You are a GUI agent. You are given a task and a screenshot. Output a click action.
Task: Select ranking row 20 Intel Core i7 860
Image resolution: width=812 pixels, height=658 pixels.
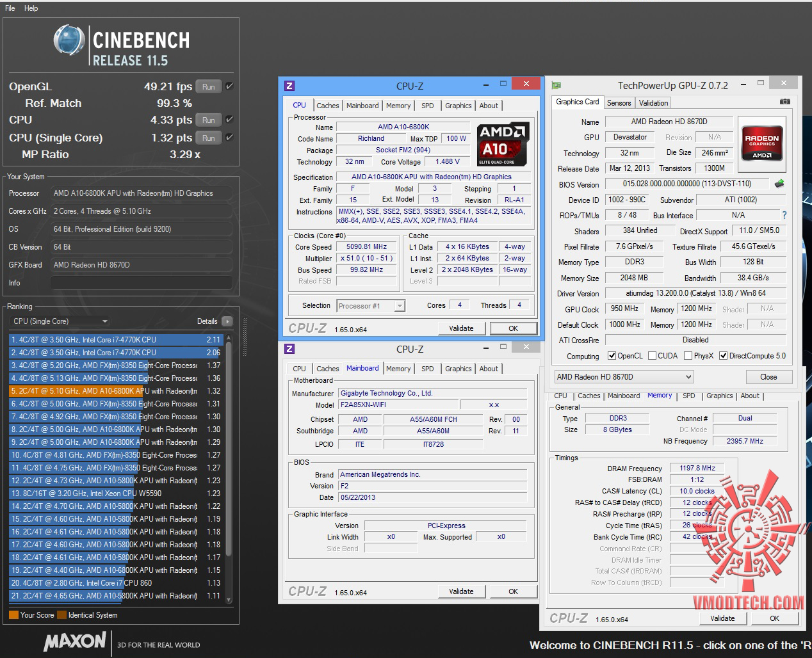click(x=116, y=583)
